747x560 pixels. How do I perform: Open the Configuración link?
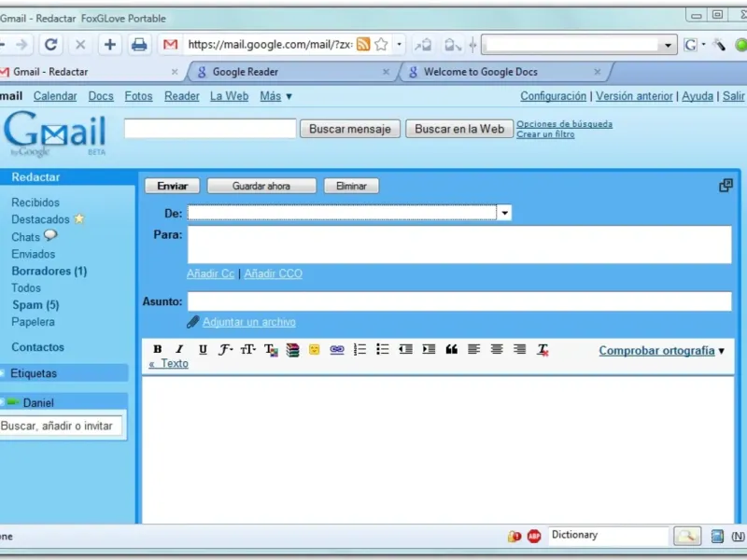coord(553,96)
